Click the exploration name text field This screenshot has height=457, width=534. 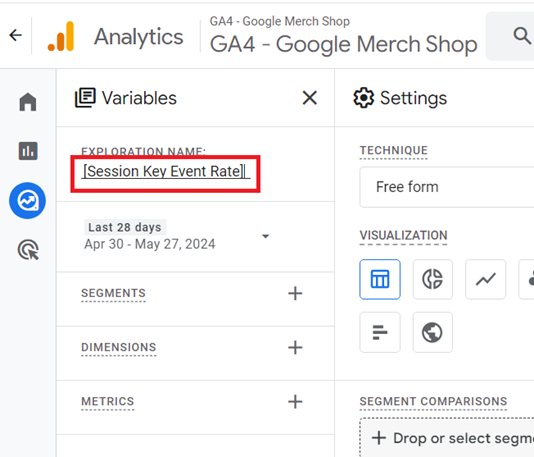click(x=166, y=171)
